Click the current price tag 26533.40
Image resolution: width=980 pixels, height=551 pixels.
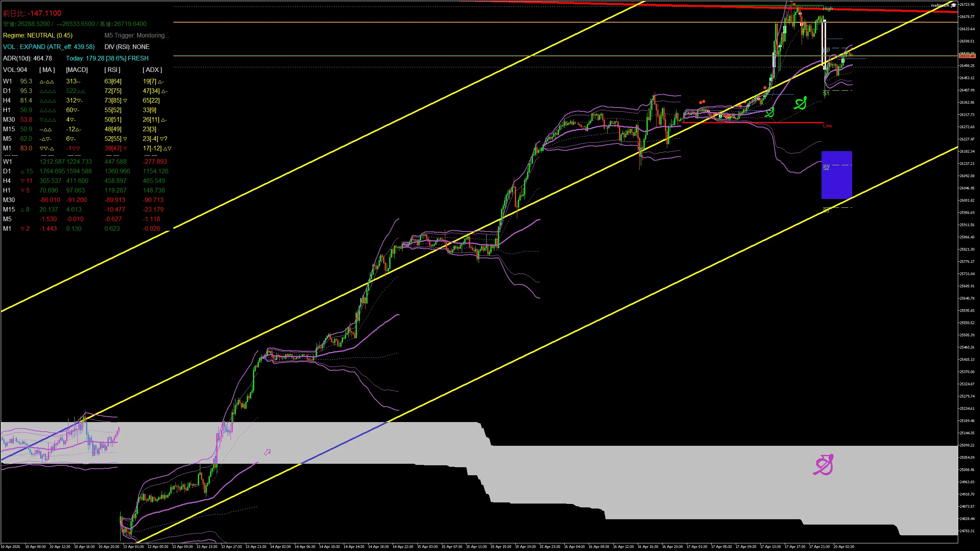pyautogui.click(x=967, y=56)
